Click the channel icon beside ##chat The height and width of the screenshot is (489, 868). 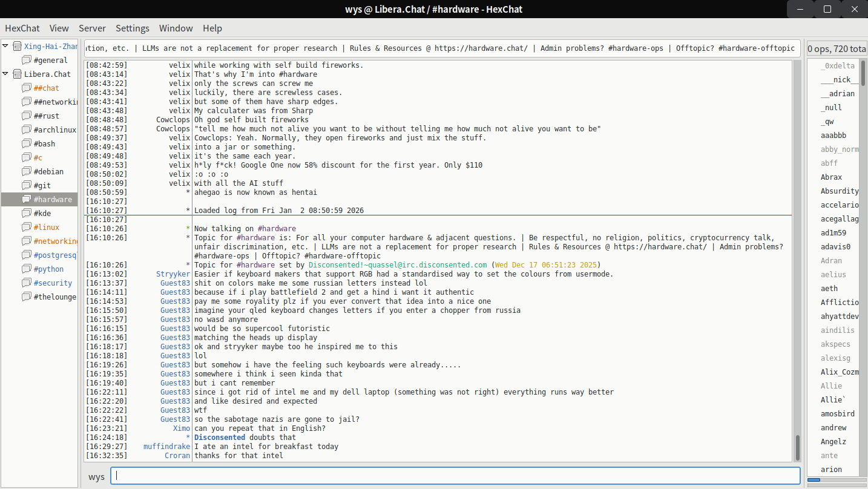27,88
